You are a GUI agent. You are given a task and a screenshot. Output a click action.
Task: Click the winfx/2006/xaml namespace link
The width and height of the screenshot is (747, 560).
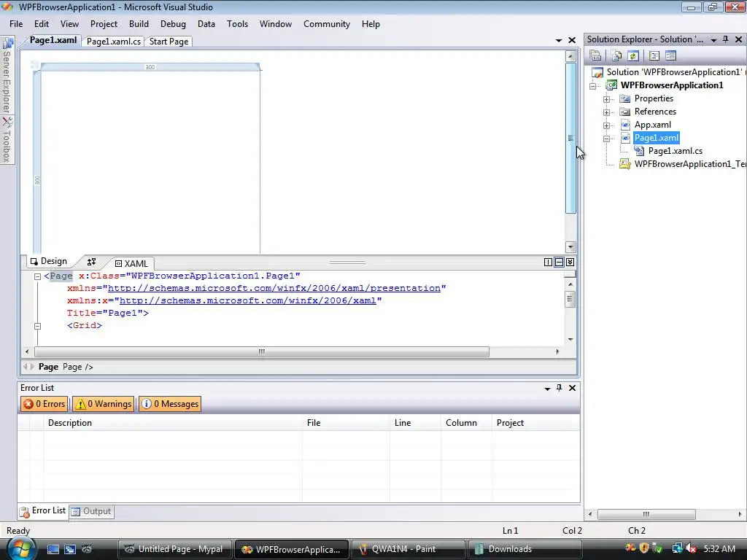(x=248, y=300)
